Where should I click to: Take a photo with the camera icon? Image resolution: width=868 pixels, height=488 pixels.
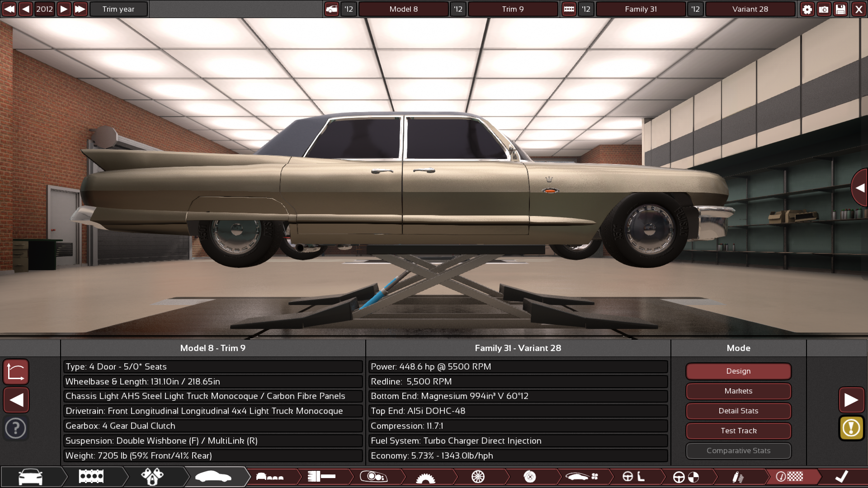click(x=824, y=9)
